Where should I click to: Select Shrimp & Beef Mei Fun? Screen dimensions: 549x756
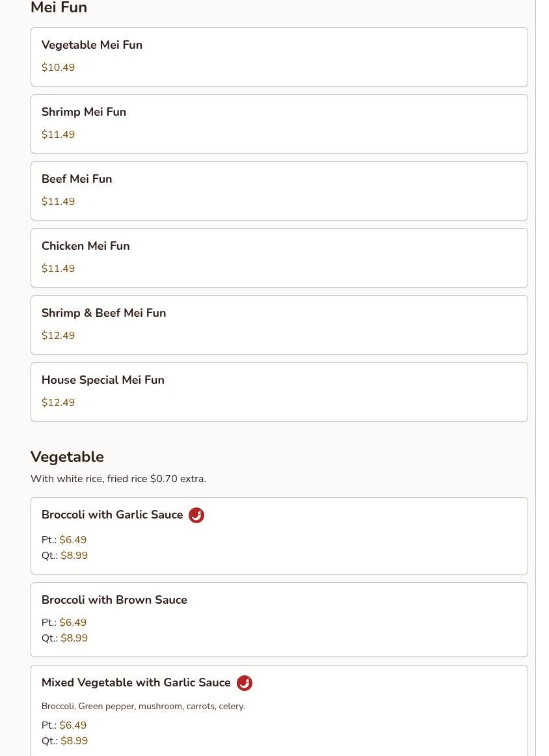pos(278,325)
